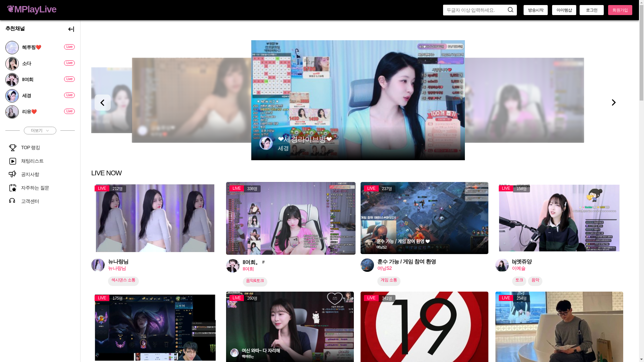The image size is (644, 362).
Task: Open the 175명 game stream thumbnail
Action: click(155, 327)
